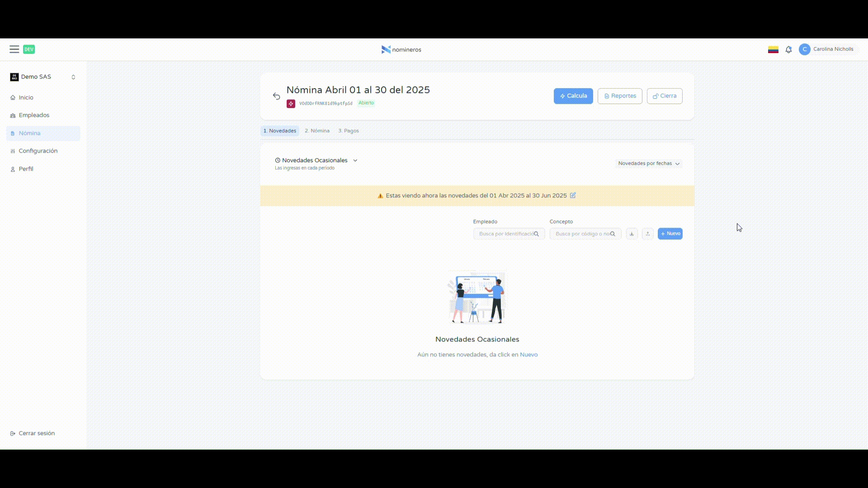The image size is (868, 488).
Task: Edit the novedades date range pencil icon
Action: (573, 195)
